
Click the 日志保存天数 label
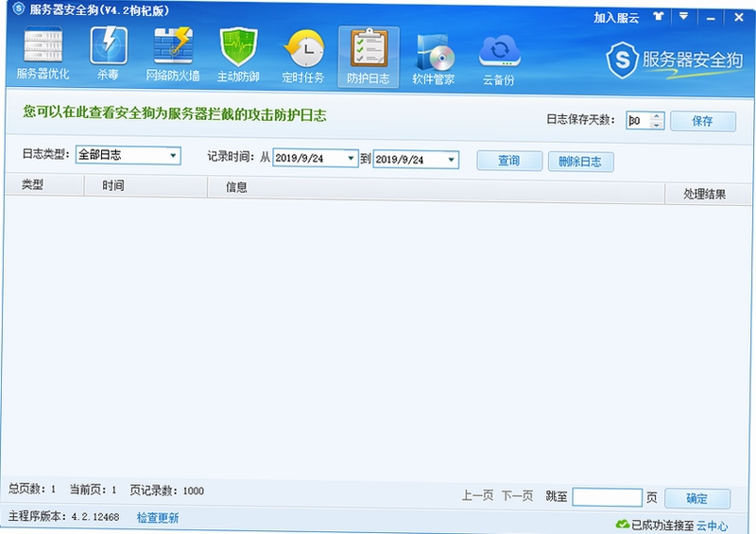click(x=580, y=119)
